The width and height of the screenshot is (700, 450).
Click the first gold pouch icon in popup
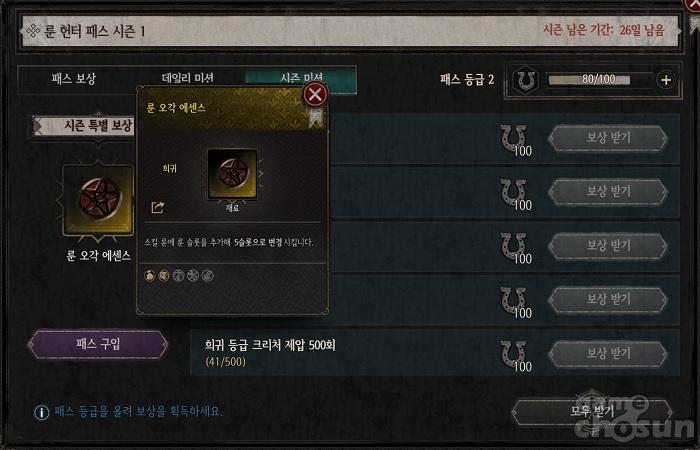[150, 275]
